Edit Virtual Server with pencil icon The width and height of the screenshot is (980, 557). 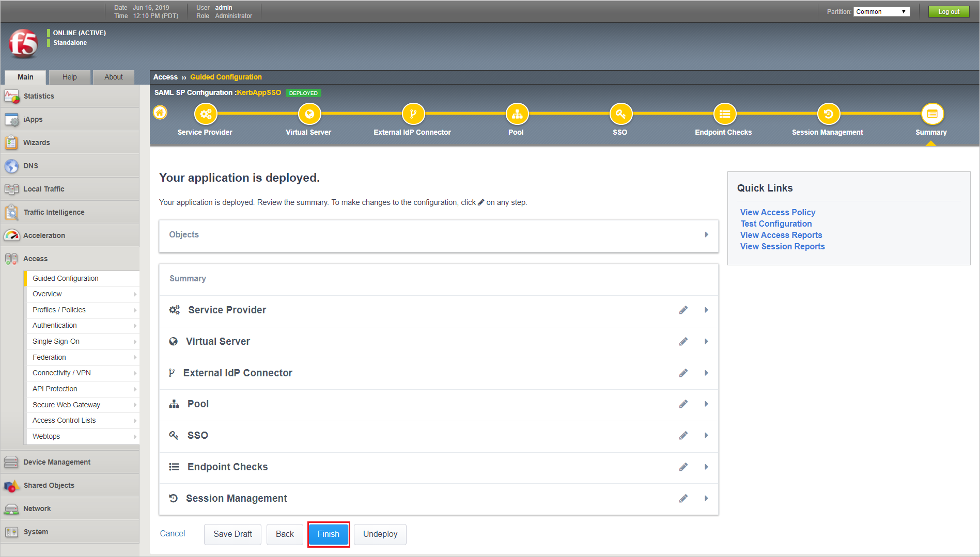683,342
